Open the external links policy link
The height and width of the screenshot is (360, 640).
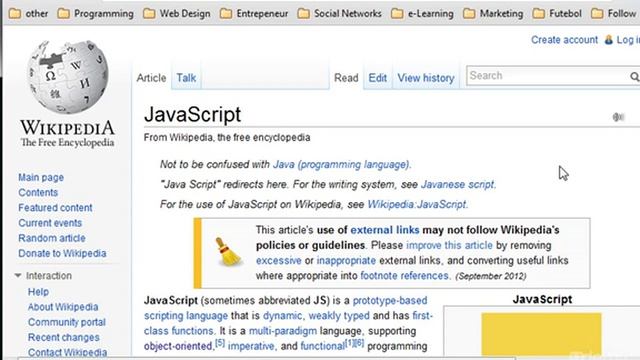pos(384,230)
